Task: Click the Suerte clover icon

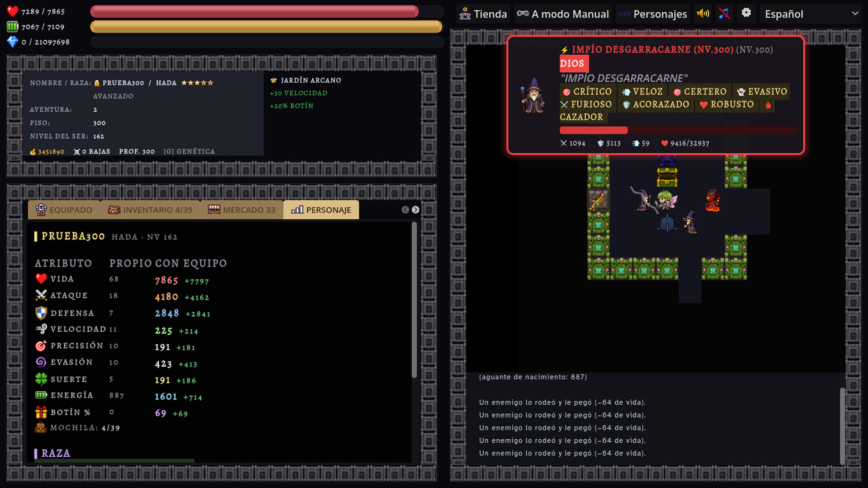Action: [41, 379]
